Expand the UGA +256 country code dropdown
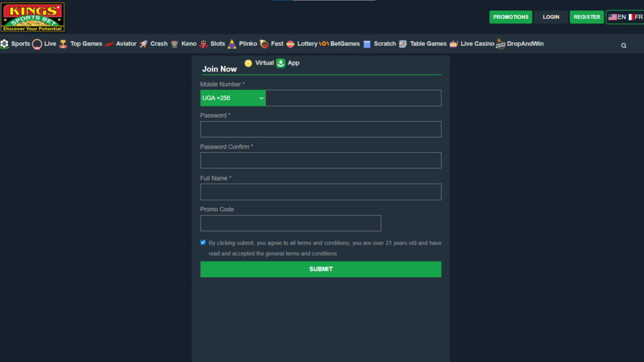This screenshot has height=362, width=644. pyautogui.click(x=233, y=98)
